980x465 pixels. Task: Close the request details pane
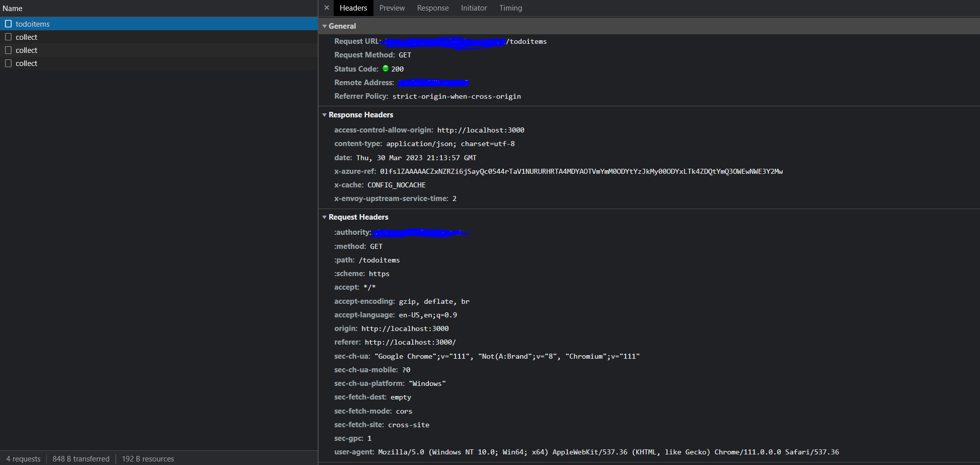(x=326, y=8)
